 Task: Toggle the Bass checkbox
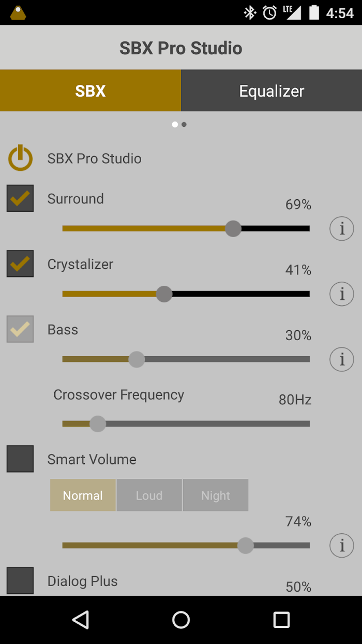20,329
